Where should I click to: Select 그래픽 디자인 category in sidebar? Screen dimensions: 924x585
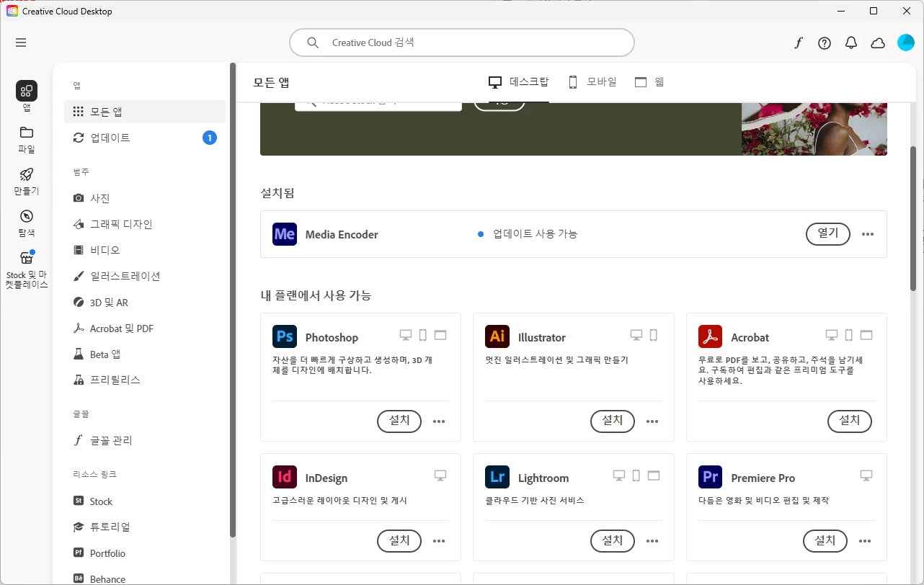(x=145, y=224)
